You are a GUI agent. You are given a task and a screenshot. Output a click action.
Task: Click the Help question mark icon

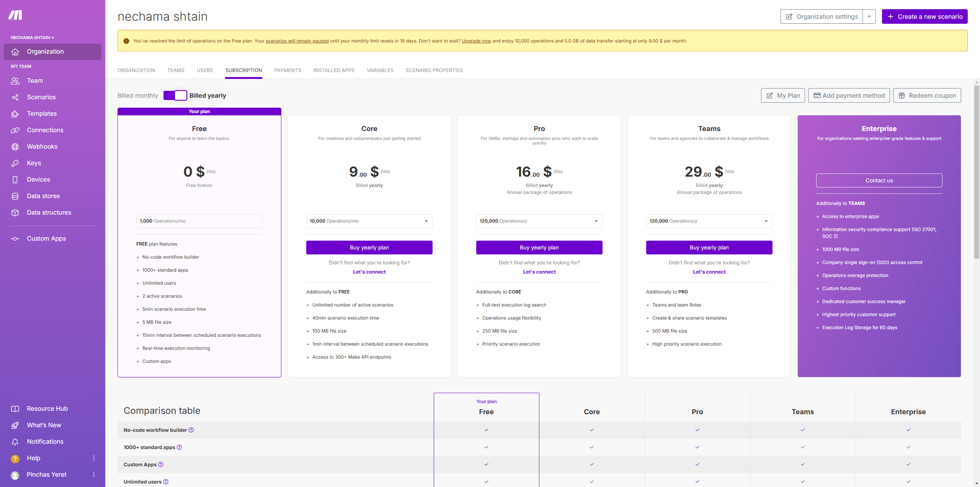point(15,459)
